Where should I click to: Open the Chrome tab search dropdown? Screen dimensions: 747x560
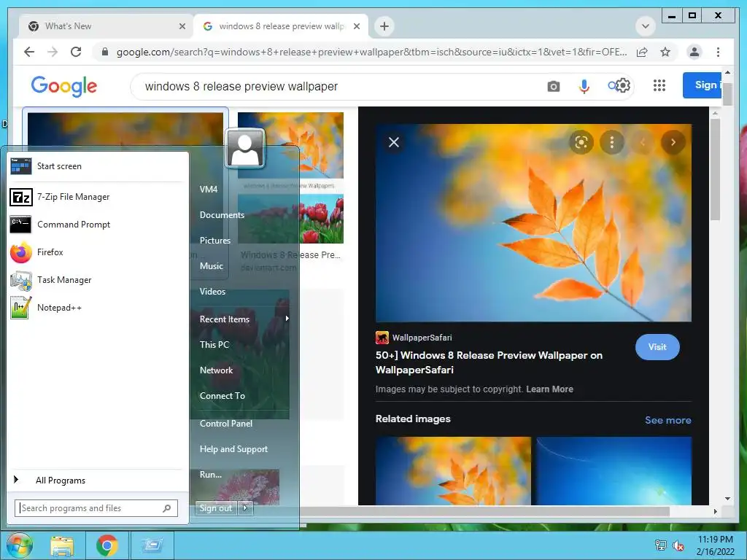coord(646,26)
